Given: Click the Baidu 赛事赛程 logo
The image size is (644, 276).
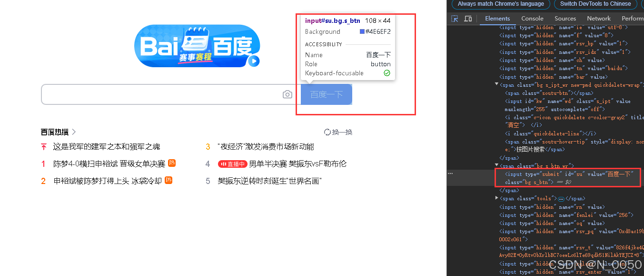Looking at the screenshot, I should (197, 46).
